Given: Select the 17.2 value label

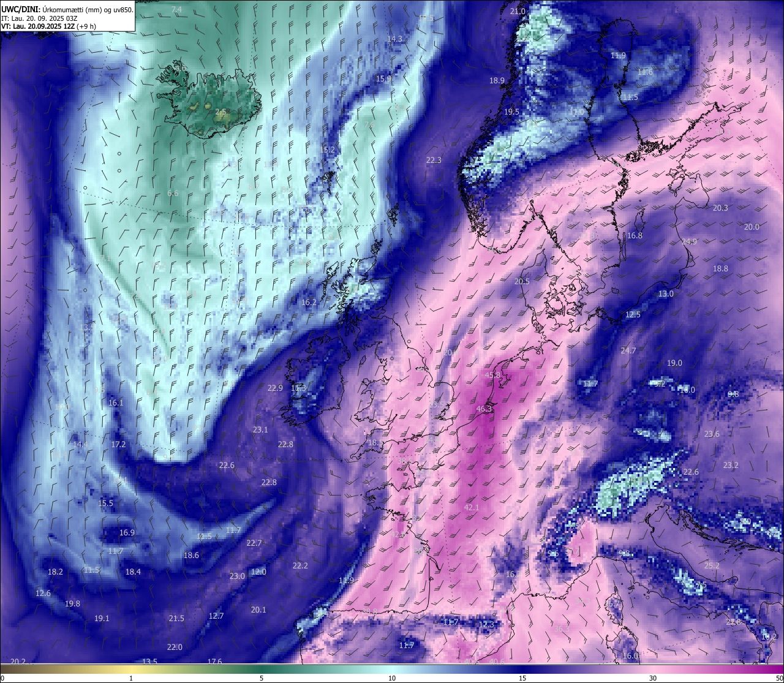Looking at the screenshot, I should 118,444.
